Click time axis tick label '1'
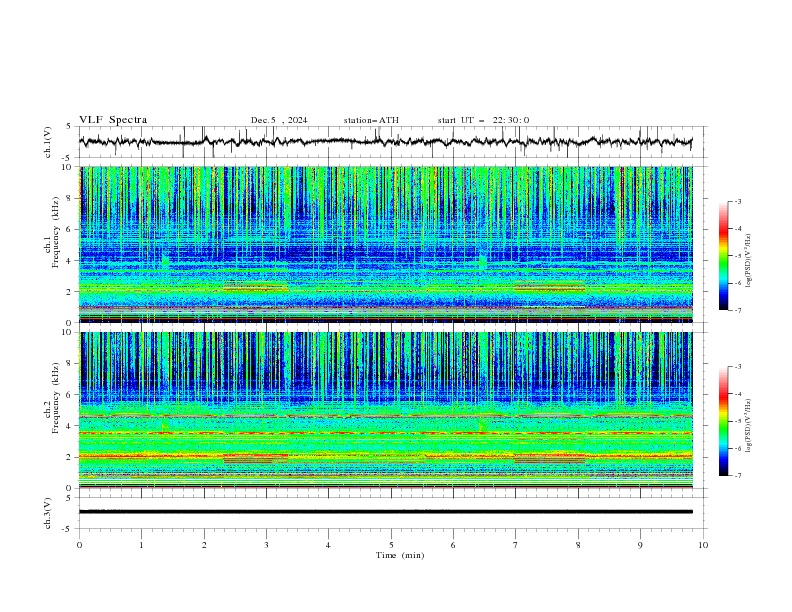 [x=141, y=545]
